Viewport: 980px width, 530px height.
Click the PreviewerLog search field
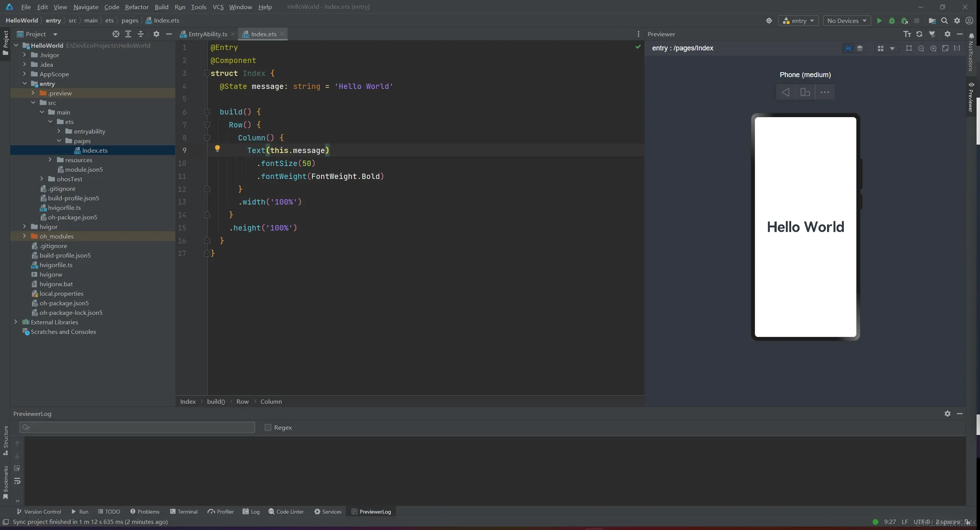137,427
